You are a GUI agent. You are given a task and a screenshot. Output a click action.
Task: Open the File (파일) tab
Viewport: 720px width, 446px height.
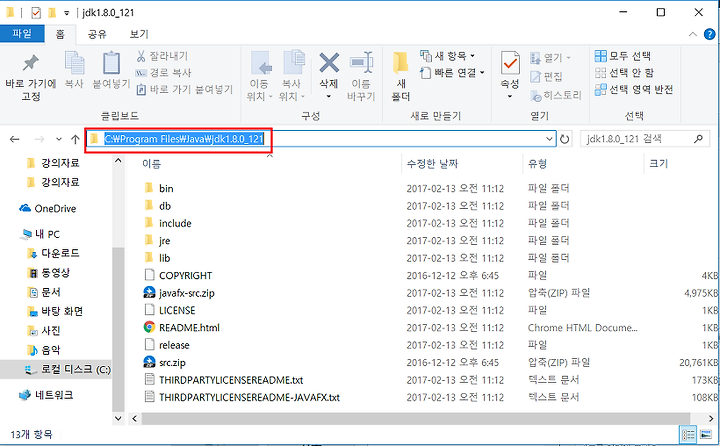point(22,34)
